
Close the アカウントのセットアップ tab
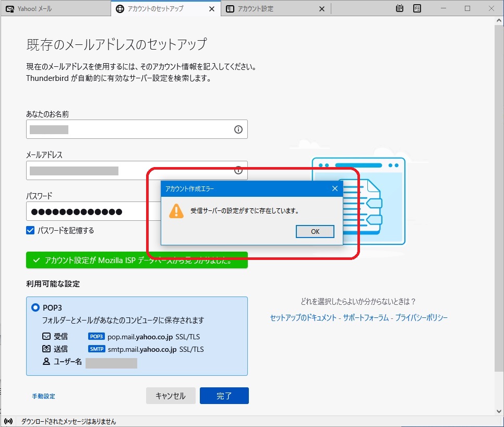coord(211,9)
